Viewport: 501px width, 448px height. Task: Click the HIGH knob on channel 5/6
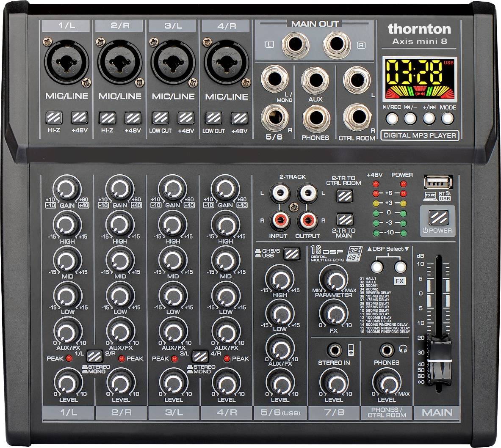click(x=280, y=279)
